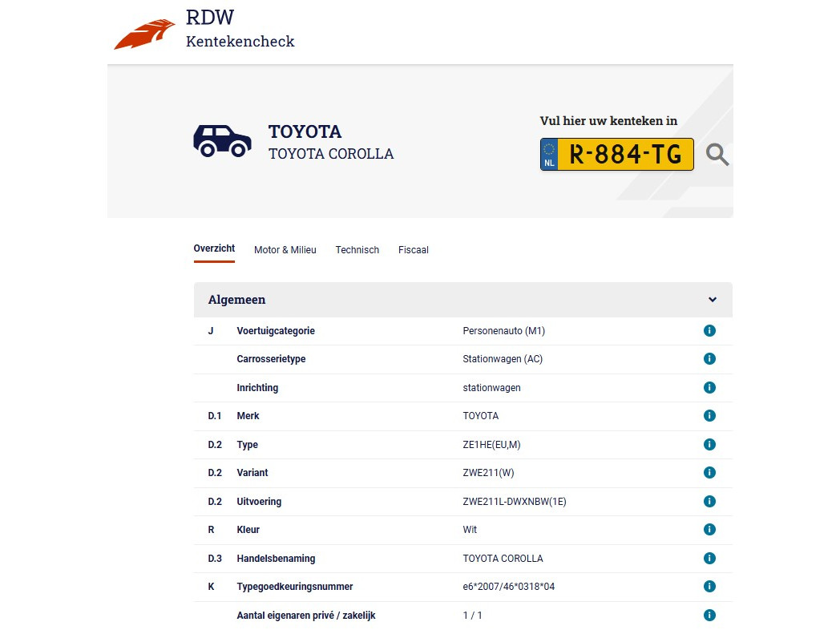Open info icon for Variant
Image resolution: width=840 pixels, height=630 pixels.
click(709, 473)
